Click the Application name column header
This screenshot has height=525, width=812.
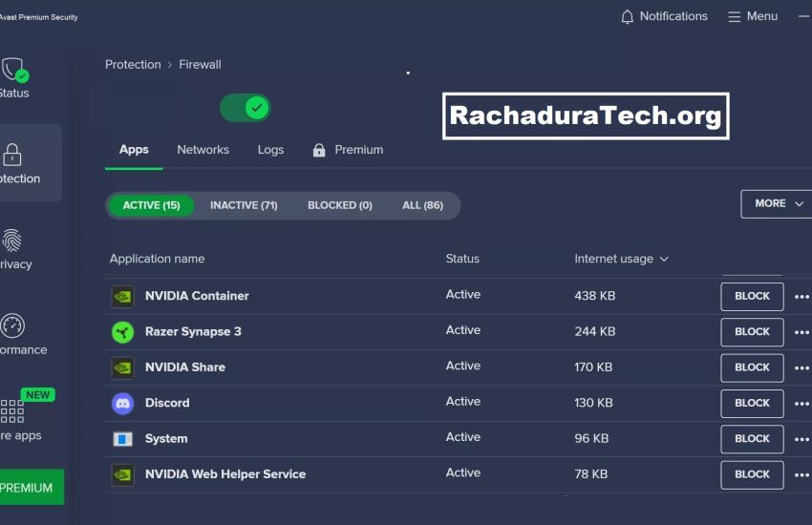[x=157, y=259]
